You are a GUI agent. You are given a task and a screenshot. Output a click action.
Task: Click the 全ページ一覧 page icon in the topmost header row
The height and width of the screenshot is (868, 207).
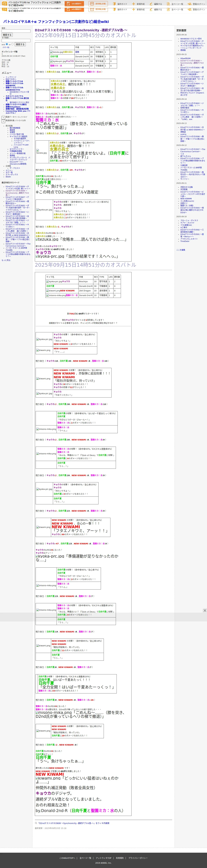pos(168,4)
